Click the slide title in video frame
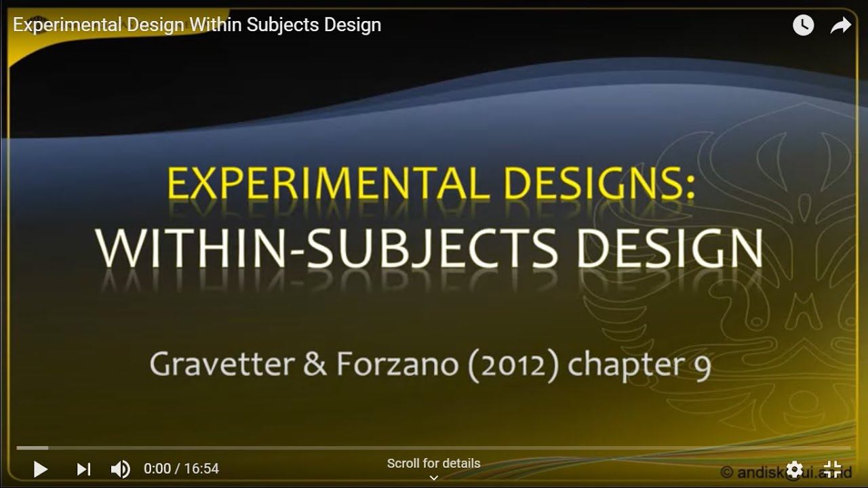The height and width of the screenshot is (488, 868). click(430, 217)
